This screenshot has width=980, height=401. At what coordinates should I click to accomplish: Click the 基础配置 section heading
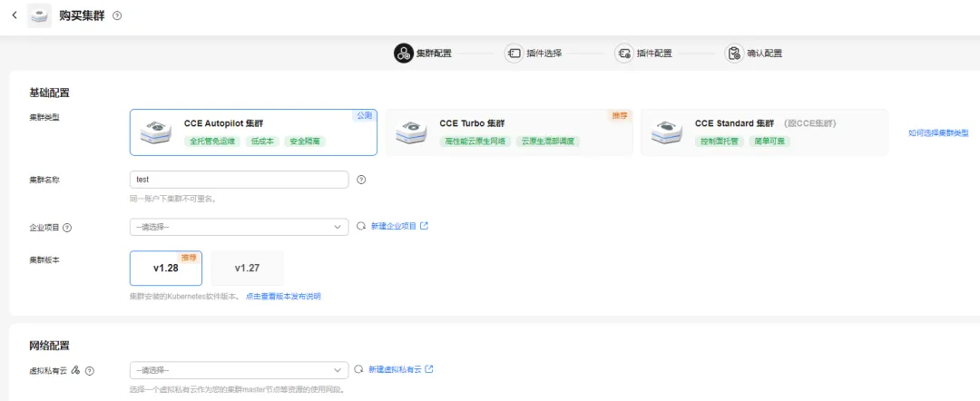tap(49, 93)
